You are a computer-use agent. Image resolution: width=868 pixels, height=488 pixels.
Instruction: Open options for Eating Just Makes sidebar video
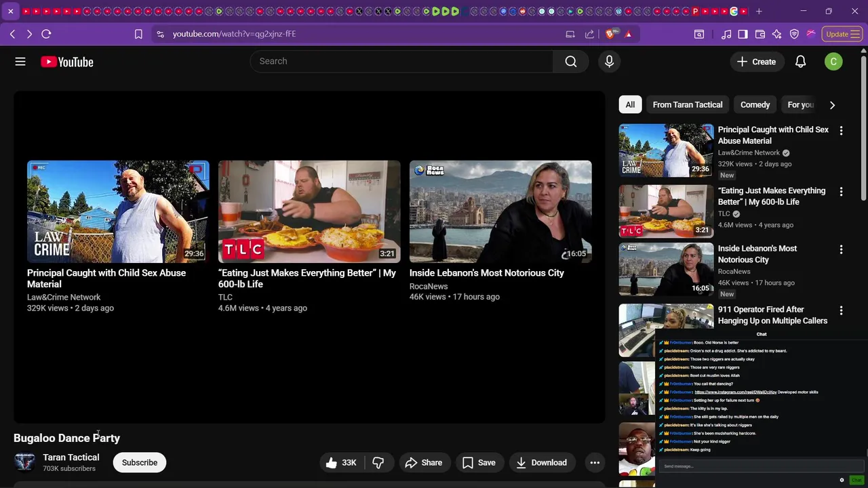pos(841,191)
